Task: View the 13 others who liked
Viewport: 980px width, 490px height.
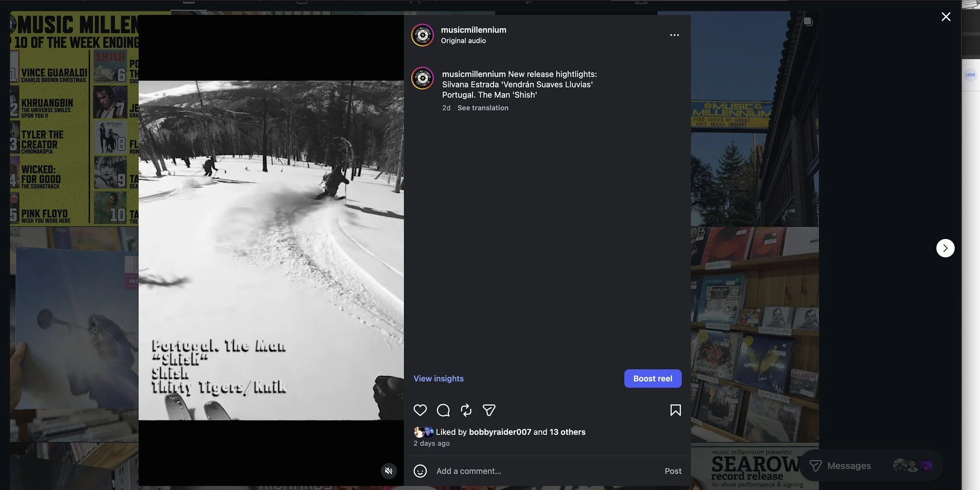Action: point(567,432)
